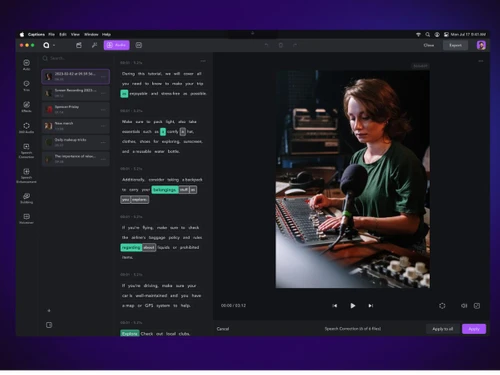
Task: Click the purple Apply button
Action: click(x=474, y=329)
